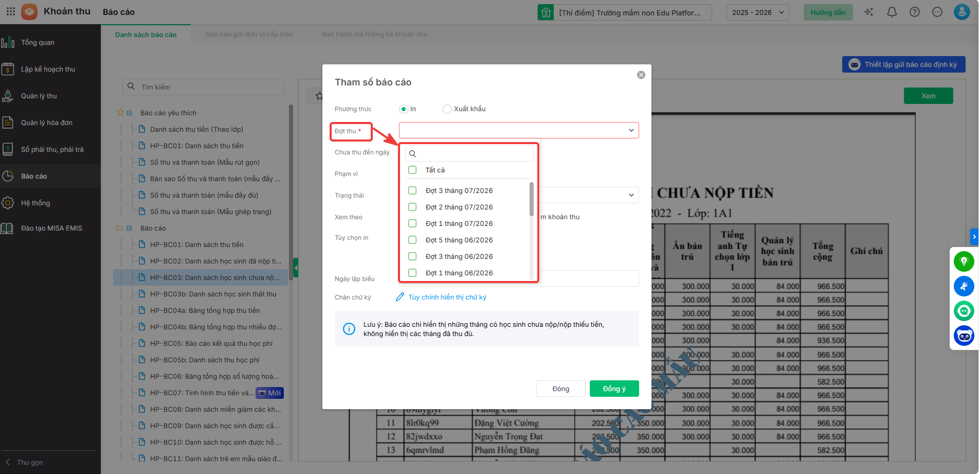Click the Đợt thu dropdown list scrollbar
Viewport: 980px width, 474px height.
click(x=532, y=199)
